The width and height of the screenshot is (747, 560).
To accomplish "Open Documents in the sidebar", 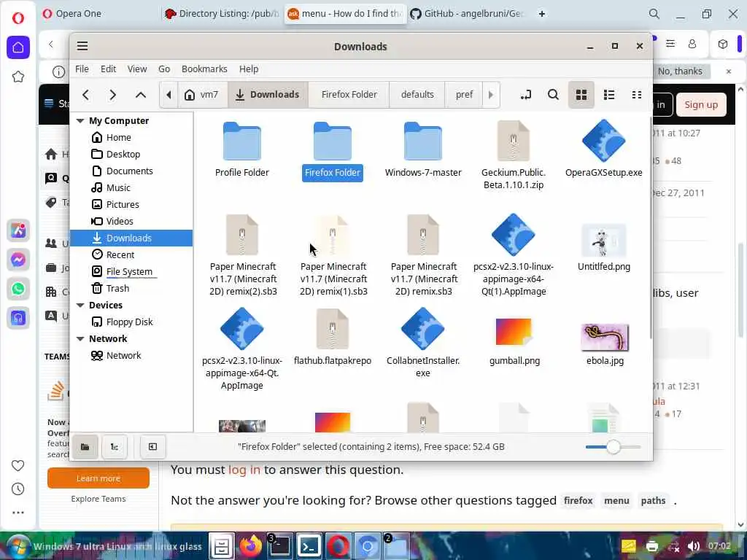I will (x=131, y=171).
